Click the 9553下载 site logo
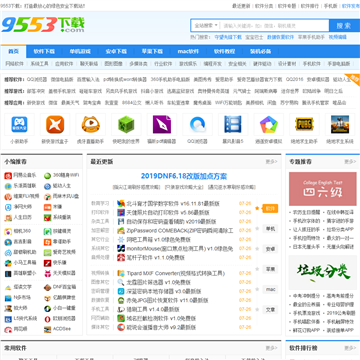 [x=43, y=25]
